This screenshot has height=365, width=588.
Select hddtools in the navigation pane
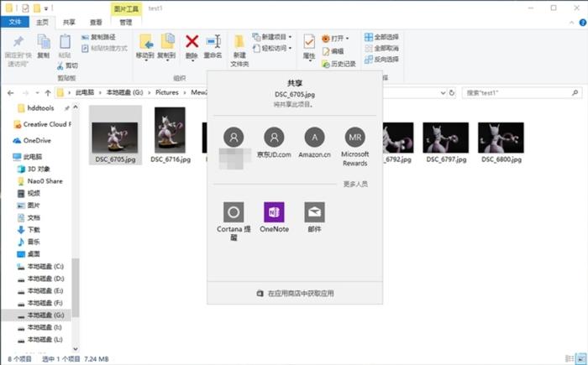[36, 108]
